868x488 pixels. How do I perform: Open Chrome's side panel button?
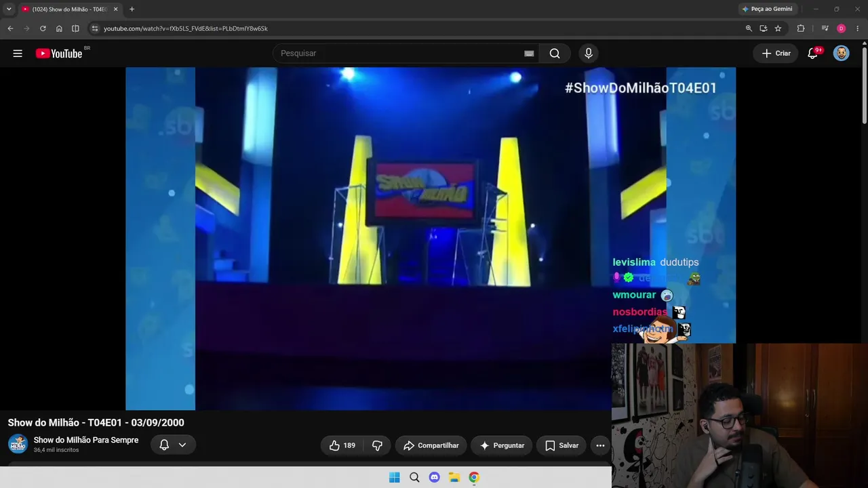[x=75, y=28]
